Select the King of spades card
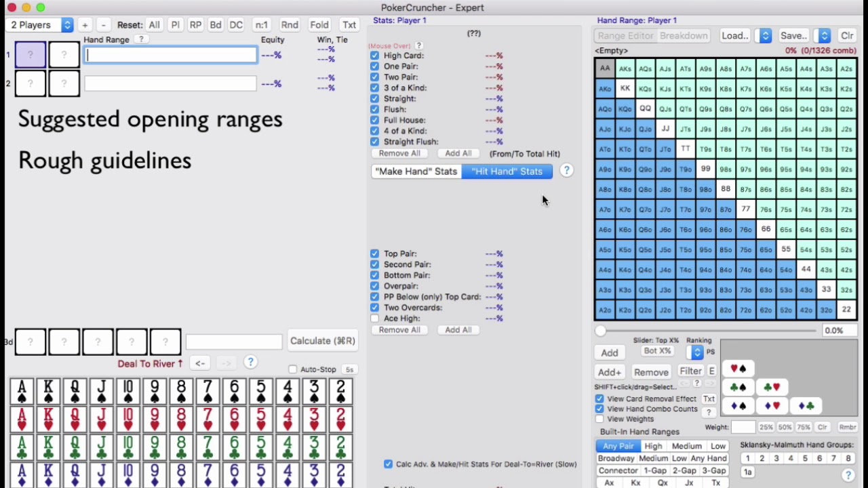Viewport: 868px width, 488px height. click(48, 391)
